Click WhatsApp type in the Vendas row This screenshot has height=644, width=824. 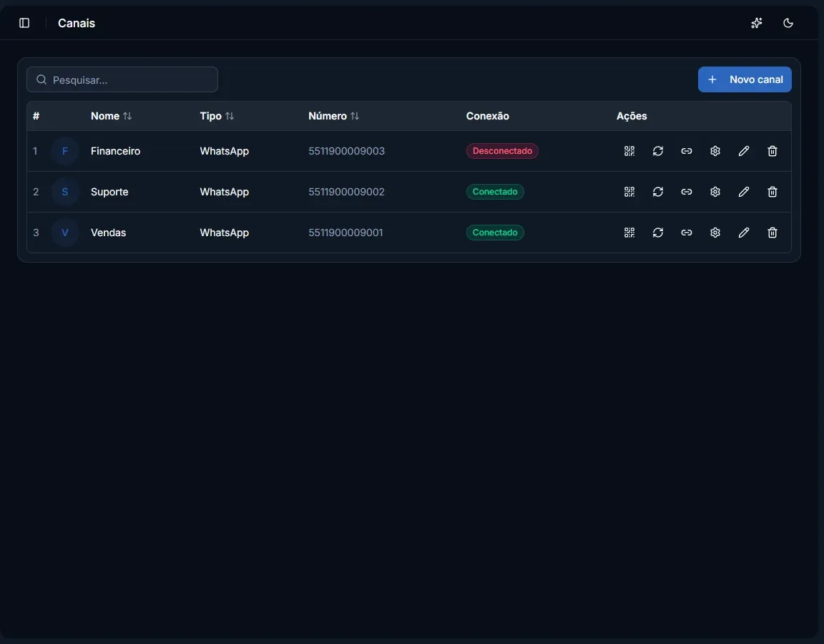225,233
